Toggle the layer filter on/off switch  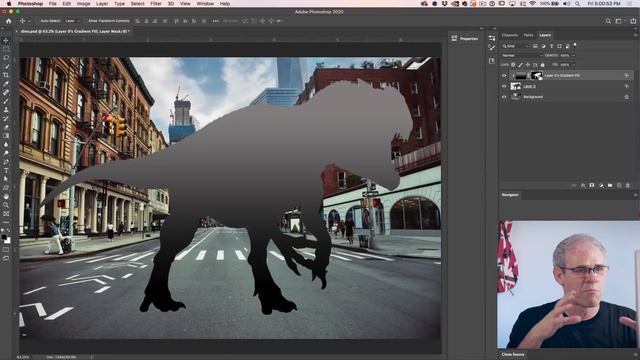click(575, 45)
